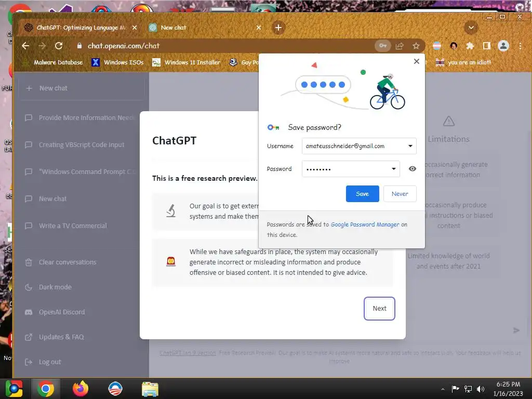Click the Windows Start button on taskbar

tap(14, 389)
